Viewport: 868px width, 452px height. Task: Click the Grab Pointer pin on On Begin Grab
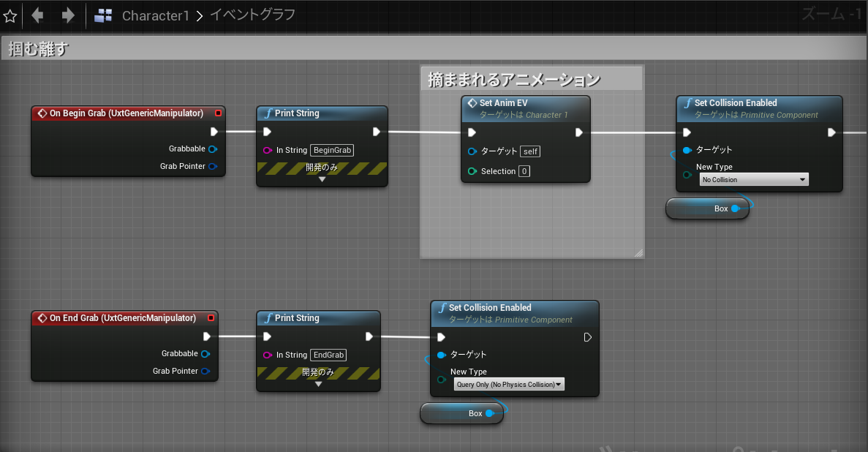213,166
